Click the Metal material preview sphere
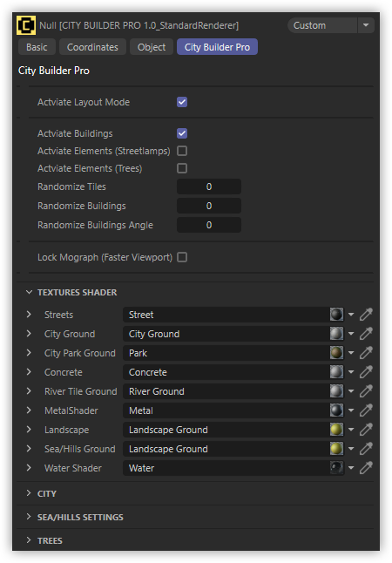 [x=336, y=410]
